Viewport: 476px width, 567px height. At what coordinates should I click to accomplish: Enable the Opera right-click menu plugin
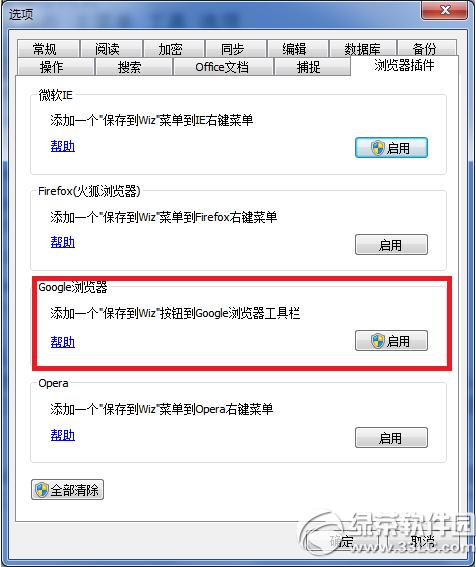[391, 438]
